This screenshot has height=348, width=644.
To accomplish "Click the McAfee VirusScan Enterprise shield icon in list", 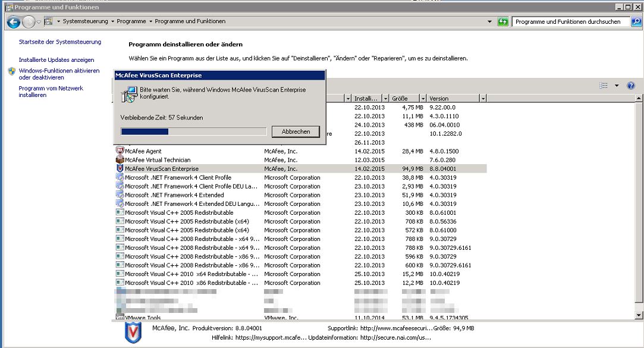I will [120, 168].
